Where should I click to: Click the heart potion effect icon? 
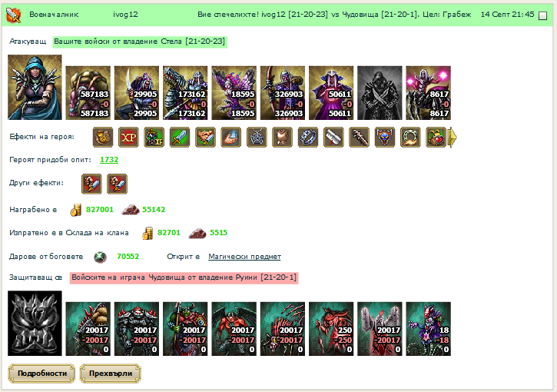436,137
